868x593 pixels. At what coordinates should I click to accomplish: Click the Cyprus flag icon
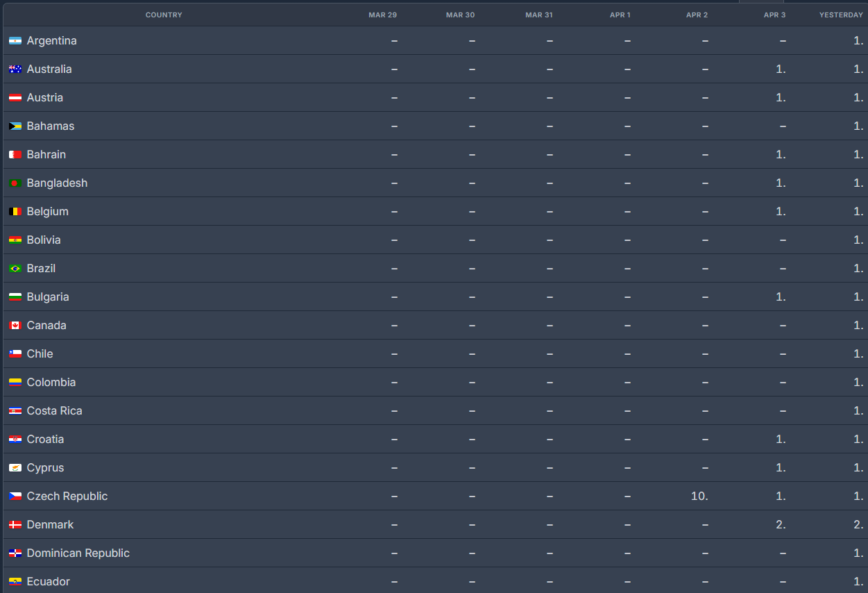point(15,468)
